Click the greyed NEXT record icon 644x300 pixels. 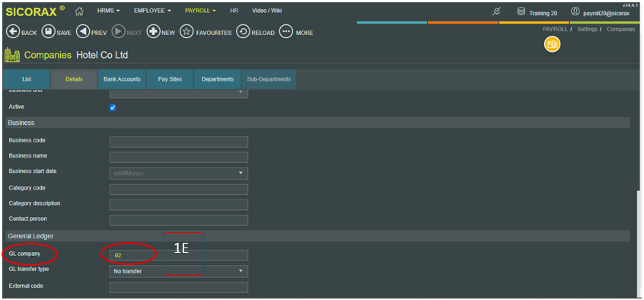click(118, 32)
